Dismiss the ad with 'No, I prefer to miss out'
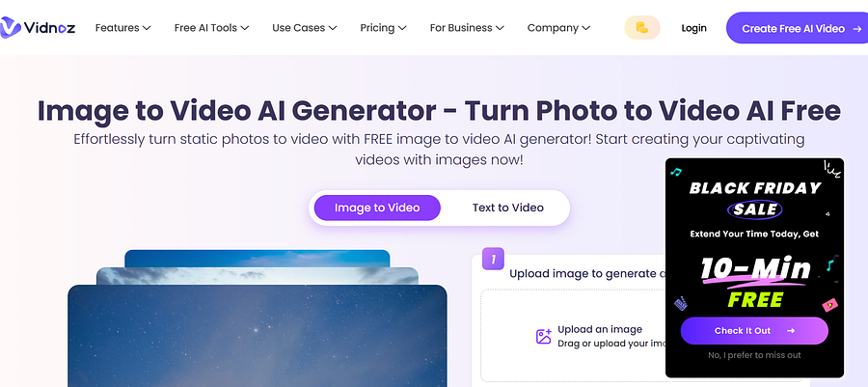Image resolution: width=868 pixels, height=387 pixels. (754, 355)
